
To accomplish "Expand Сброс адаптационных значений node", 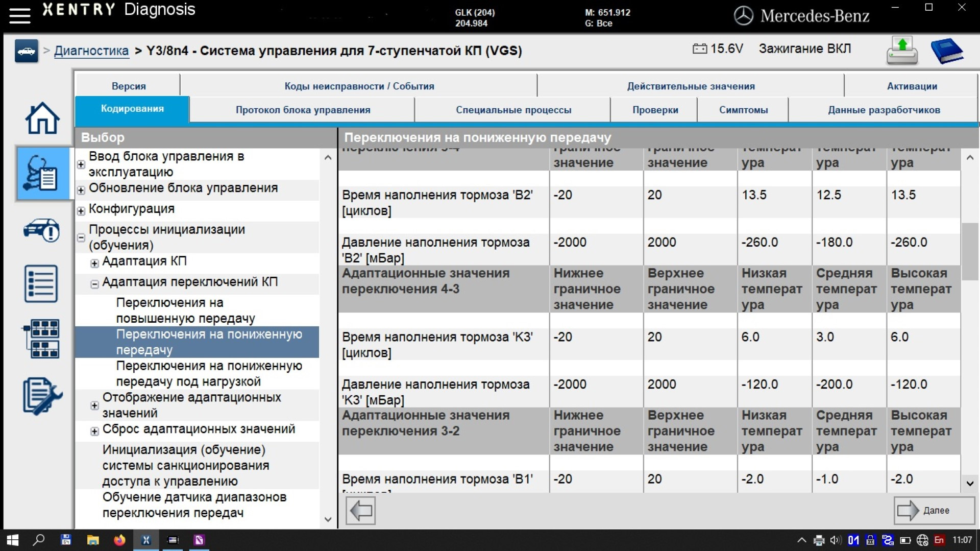I will click(94, 432).
